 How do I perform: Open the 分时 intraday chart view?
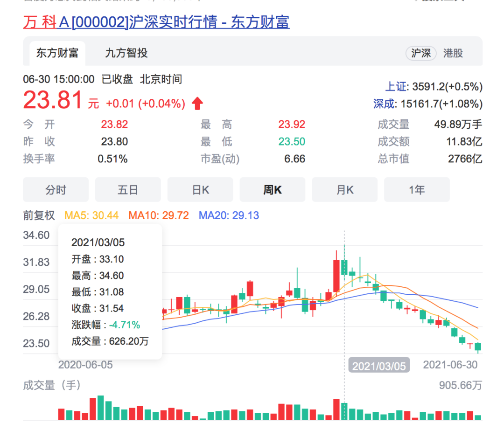click(56, 189)
